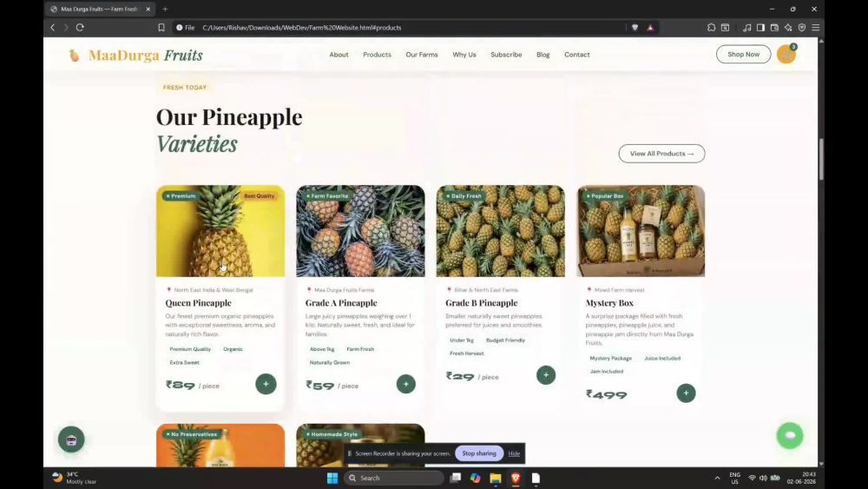Toggle browser sidebar panel
868x489 pixels.
760,27
